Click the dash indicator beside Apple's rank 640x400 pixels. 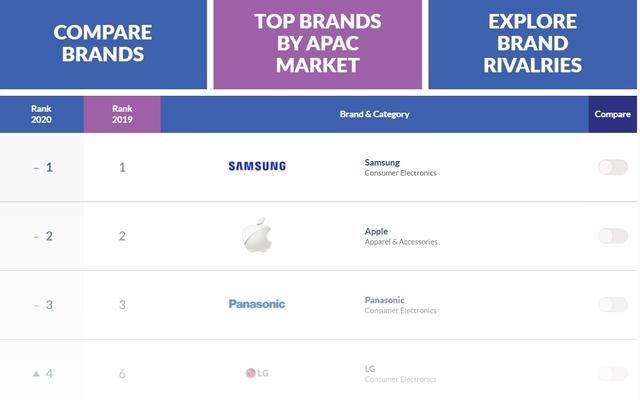point(36,236)
